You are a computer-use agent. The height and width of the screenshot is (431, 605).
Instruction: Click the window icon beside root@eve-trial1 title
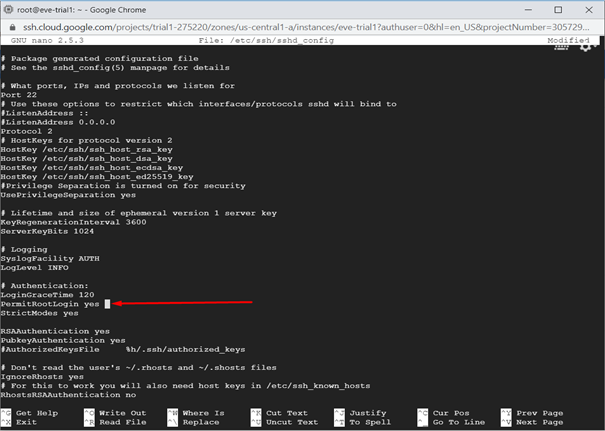8,10
